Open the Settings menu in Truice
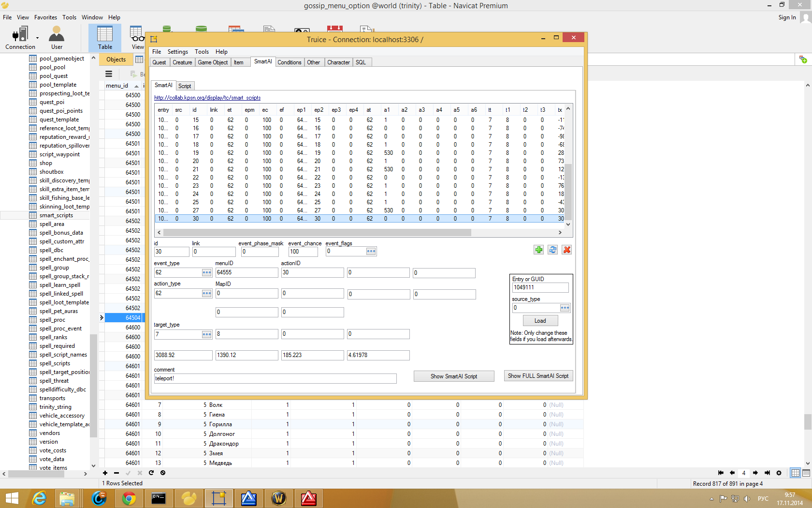The image size is (812, 508). coord(177,52)
